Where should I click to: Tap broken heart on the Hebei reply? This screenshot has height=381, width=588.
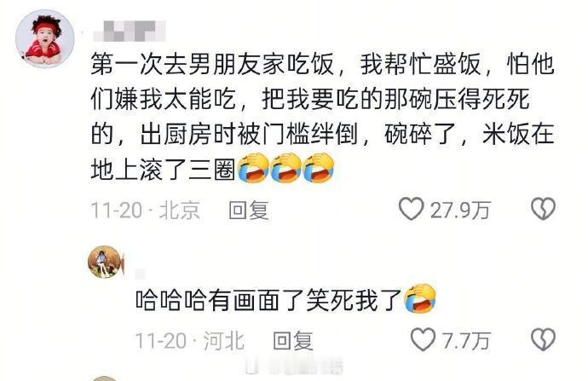click(x=543, y=339)
